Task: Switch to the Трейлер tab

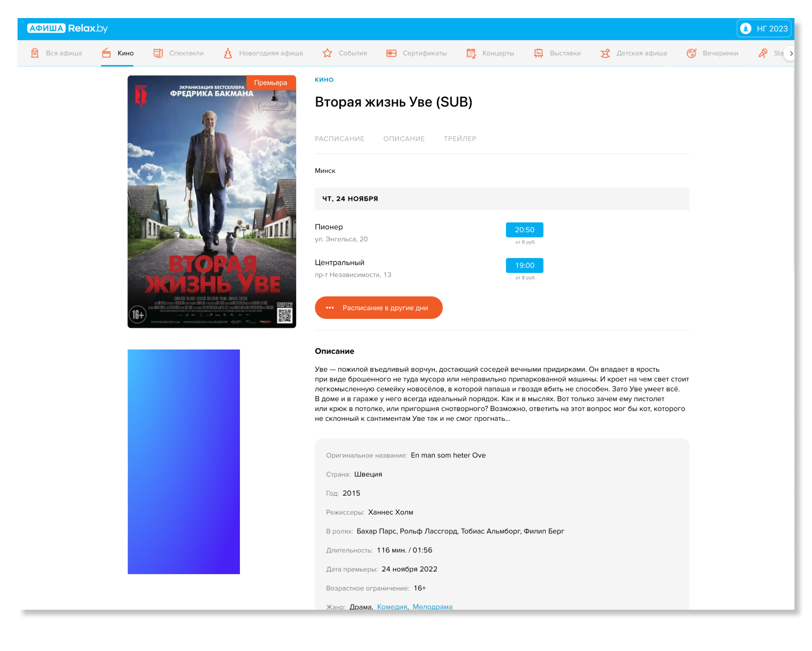Action: (x=460, y=139)
